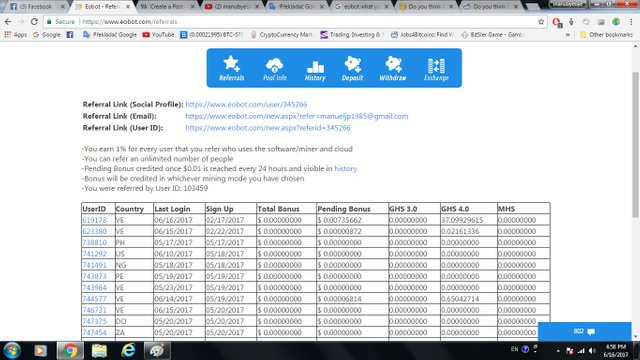Click User ID referral link

pyautogui.click(x=268, y=128)
